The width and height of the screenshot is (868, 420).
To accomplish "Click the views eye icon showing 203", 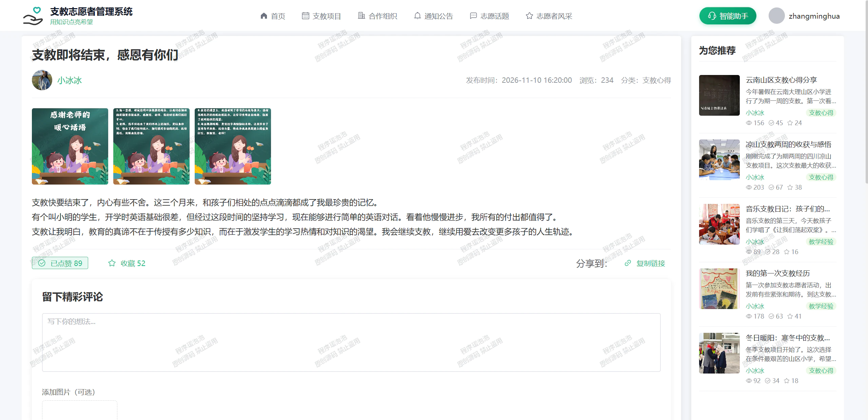I will (749, 187).
